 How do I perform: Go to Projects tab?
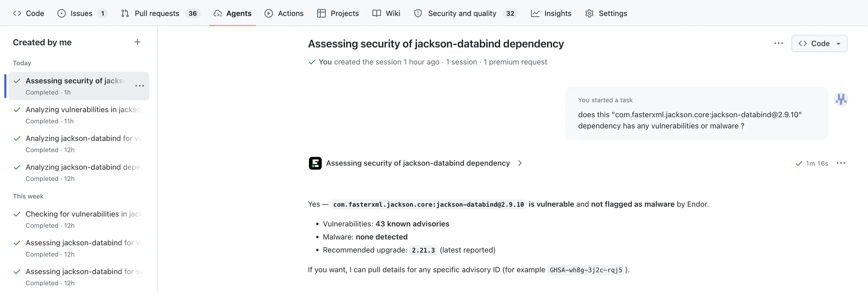[x=338, y=13]
